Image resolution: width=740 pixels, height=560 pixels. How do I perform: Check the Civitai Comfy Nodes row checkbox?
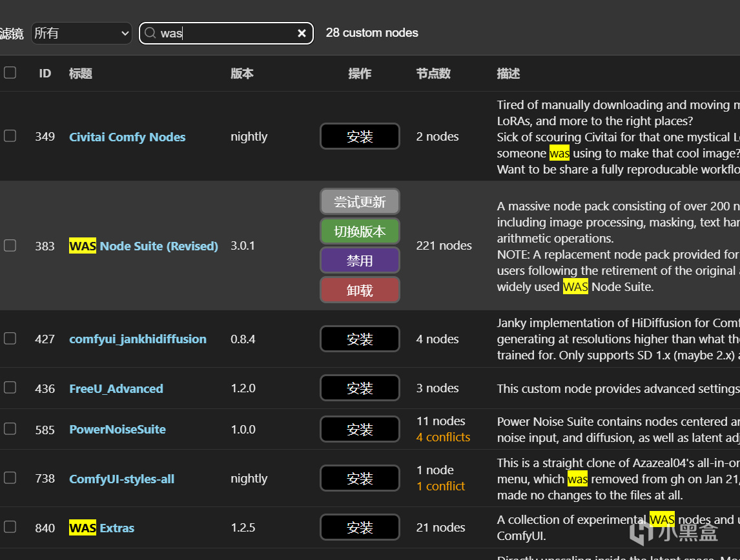[10, 135]
